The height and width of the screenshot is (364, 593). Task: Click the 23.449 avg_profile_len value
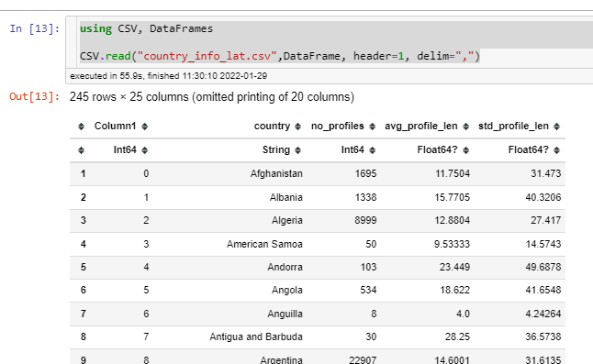pyautogui.click(x=454, y=268)
